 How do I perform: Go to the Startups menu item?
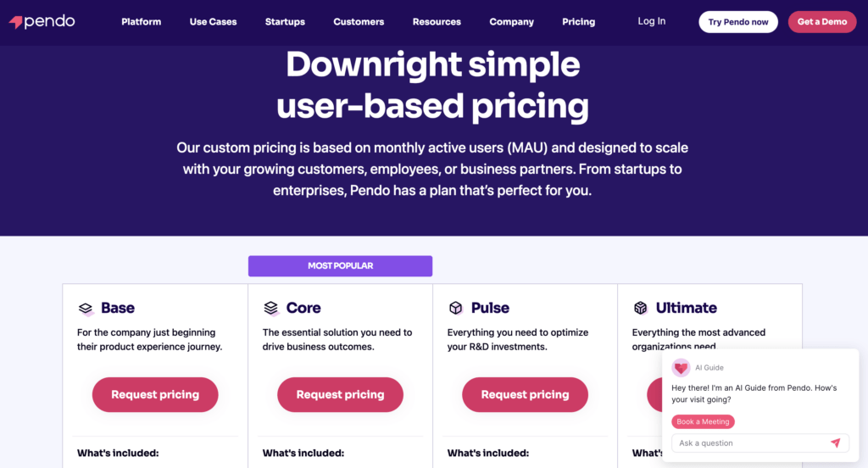[285, 22]
